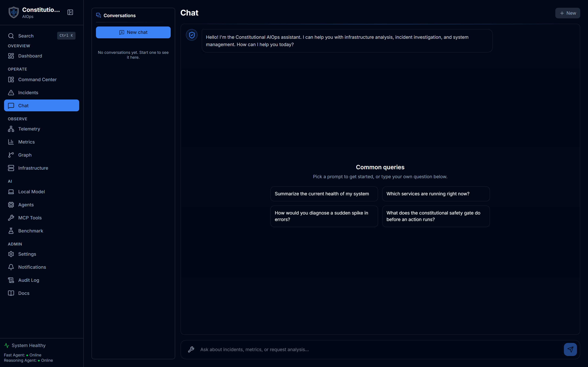The height and width of the screenshot is (367, 588).
Task: Focus the "Ask about incidents" message field
Action: (x=379, y=349)
